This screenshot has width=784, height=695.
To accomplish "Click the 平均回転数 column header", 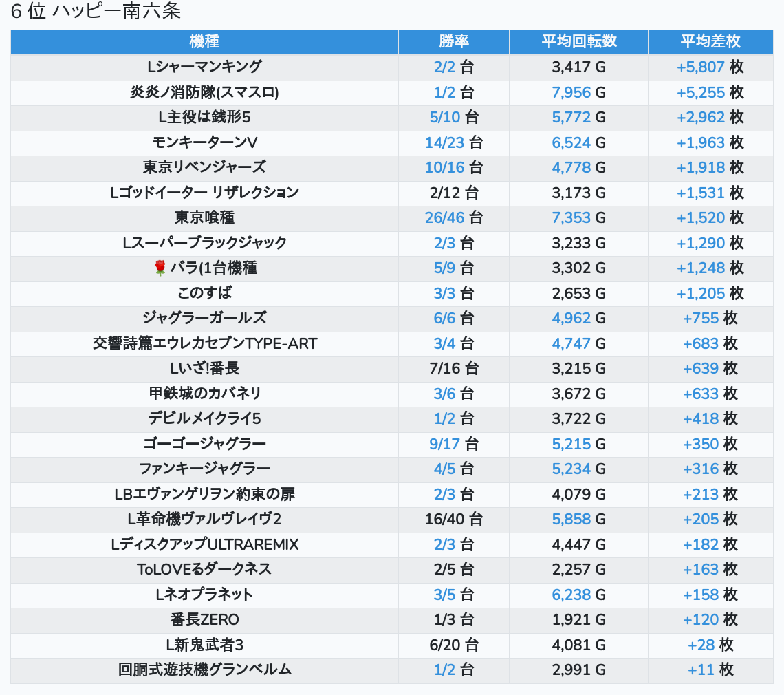I will pos(578,41).
